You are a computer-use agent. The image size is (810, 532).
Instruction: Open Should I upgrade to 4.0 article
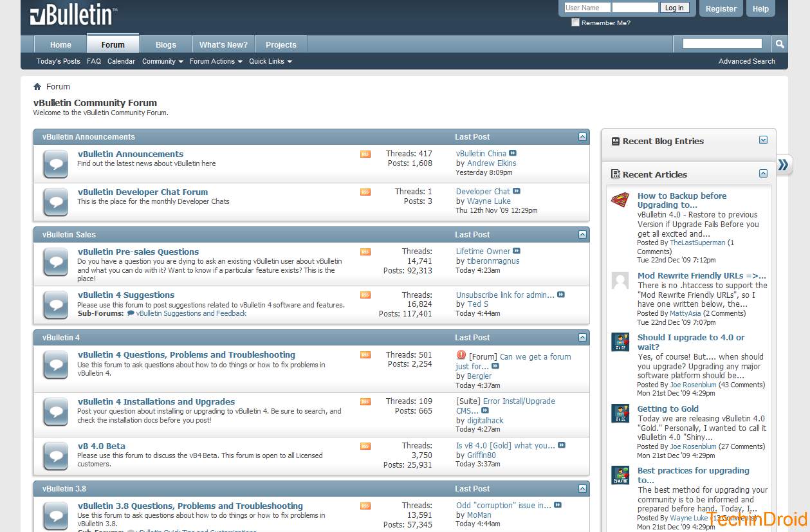pos(691,342)
